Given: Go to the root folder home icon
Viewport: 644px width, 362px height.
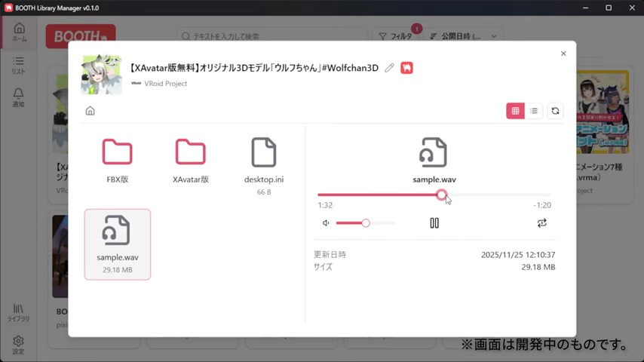Looking at the screenshot, I should point(90,111).
